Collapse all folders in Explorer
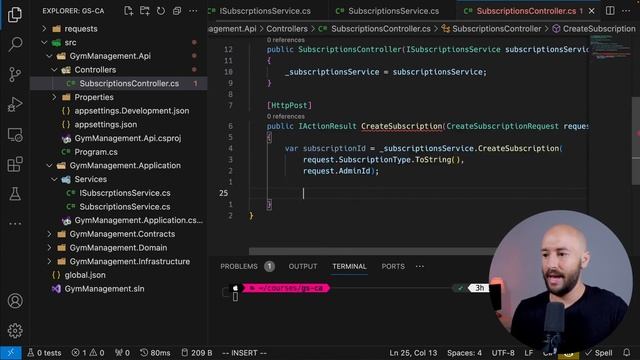640x360 pixels. (177, 11)
